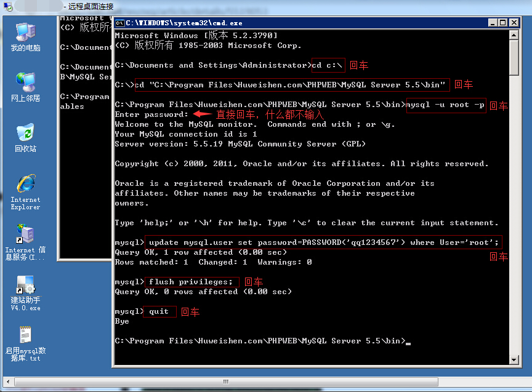This screenshot has height=392, width=532.
Task: Click the remote desktop connection title icon
Action: click(8, 6)
